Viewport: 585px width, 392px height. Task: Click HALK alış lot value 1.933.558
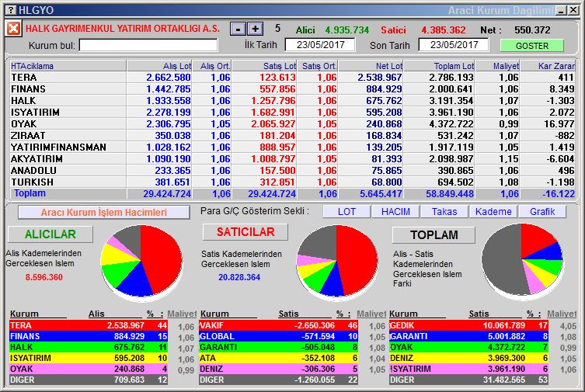click(x=169, y=101)
